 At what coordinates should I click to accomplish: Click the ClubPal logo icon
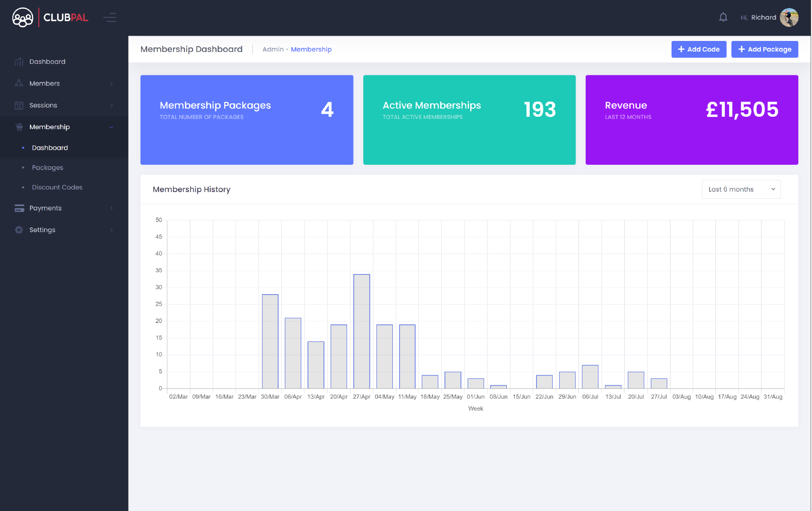(22, 18)
